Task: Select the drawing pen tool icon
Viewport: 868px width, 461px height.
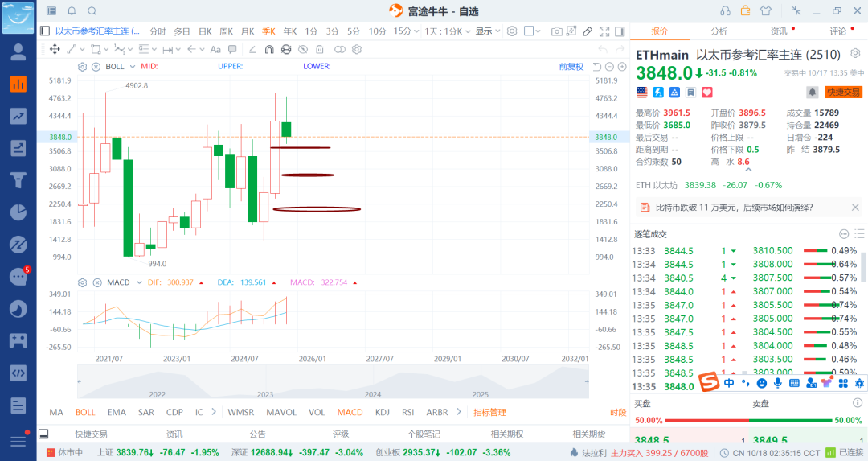Action: 588,31
